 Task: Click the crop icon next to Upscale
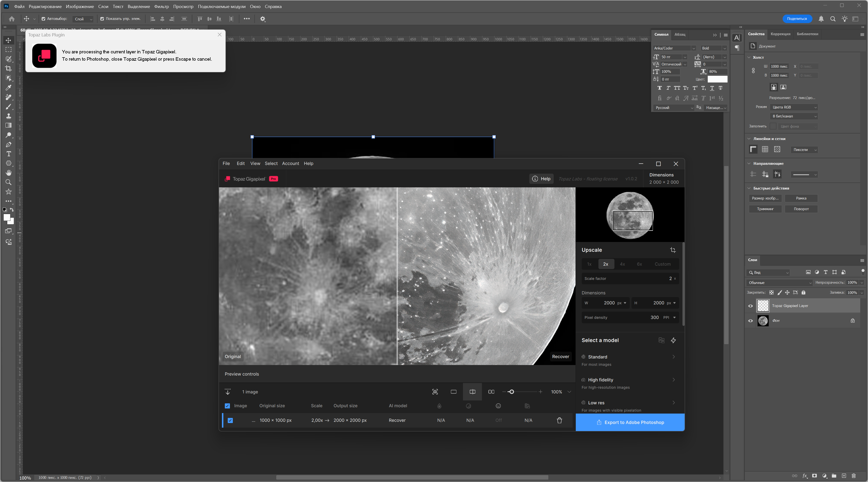coord(673,250)
